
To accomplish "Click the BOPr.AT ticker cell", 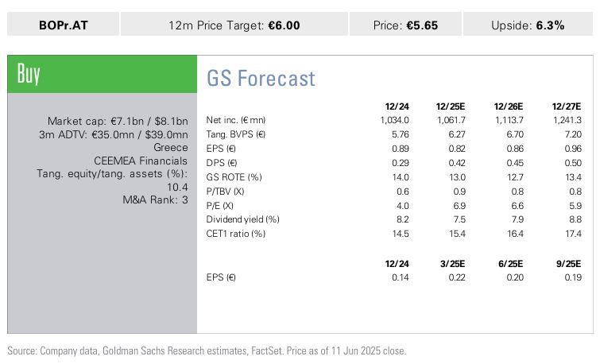I will click(x=63, y=25).
